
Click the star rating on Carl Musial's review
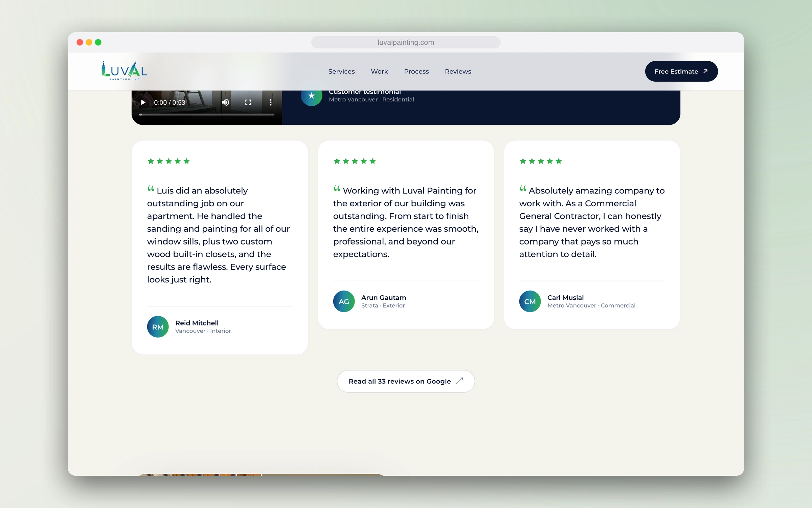pos(541,161)
